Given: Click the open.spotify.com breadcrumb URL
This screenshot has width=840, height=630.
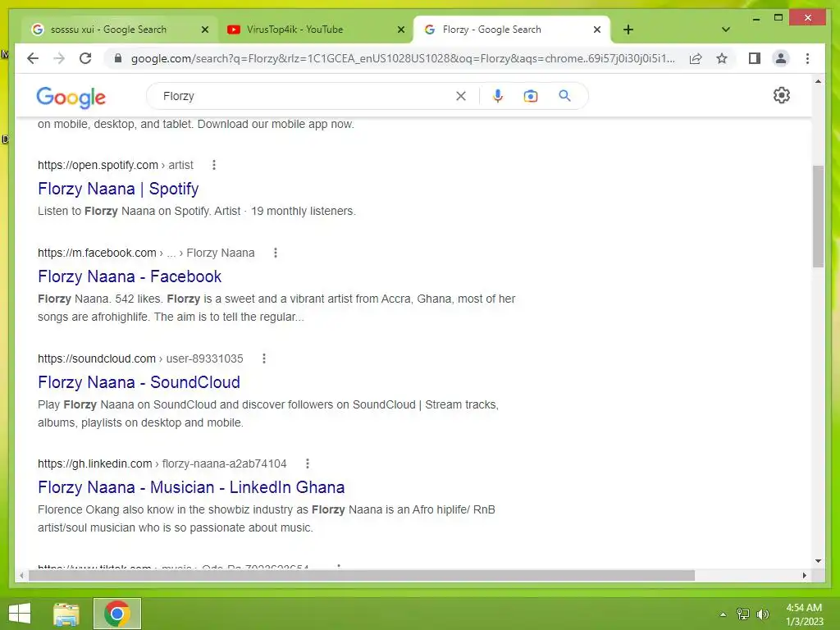Looking at the screenshot, I should [115, 165].
